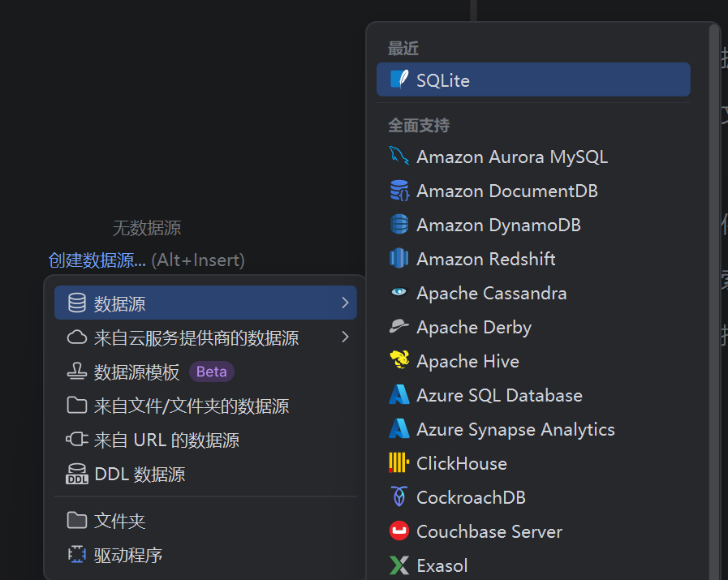Expand 来自云服务提供商的数据源 submenu arrow
The image size is (728, 580).
(x=345, y=337)
